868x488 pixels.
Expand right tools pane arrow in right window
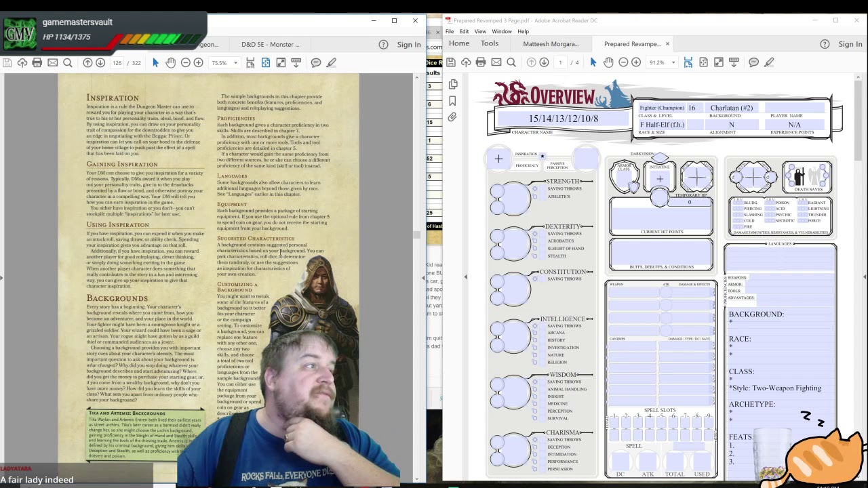coord(865,277)
